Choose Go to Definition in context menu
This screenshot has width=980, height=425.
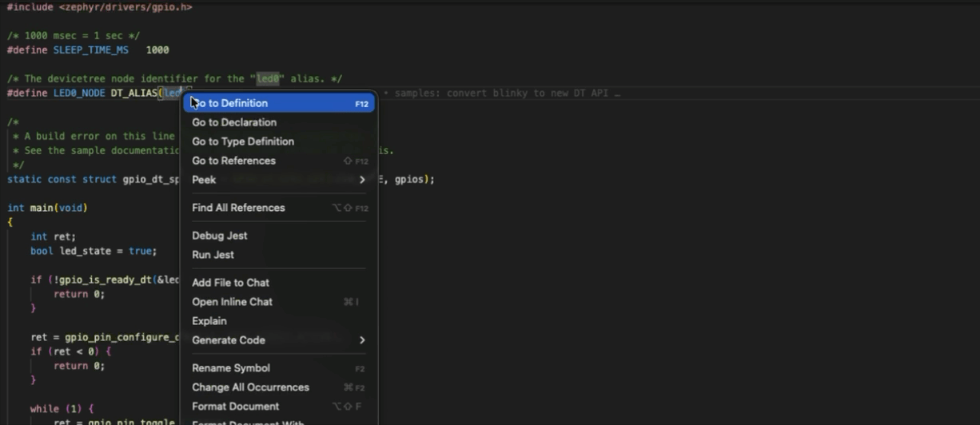click(x=279, y=103)
